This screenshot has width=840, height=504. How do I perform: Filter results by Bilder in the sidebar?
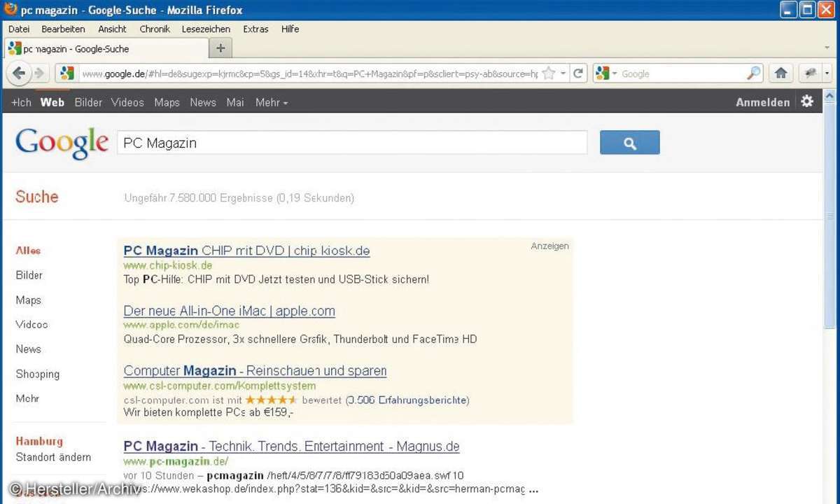29,275
